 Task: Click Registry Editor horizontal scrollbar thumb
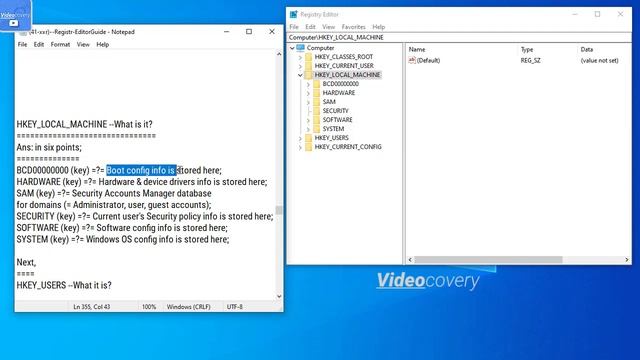488,260
